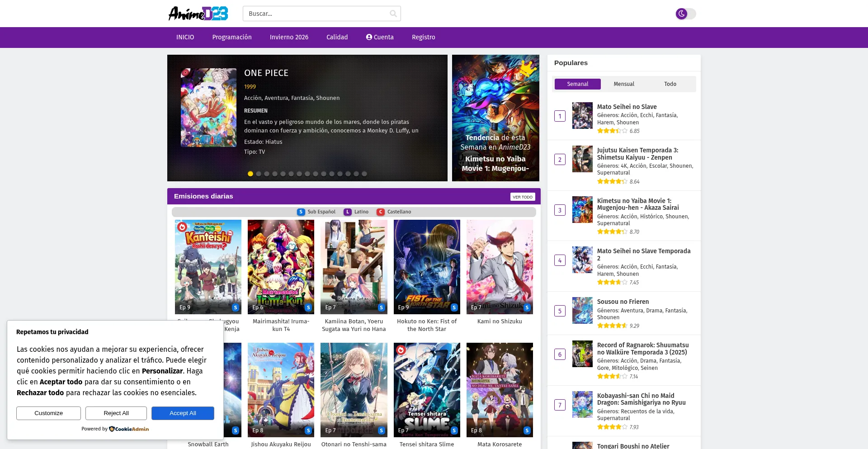Click the Sub Español S legend badge
Image resolution: width=868 pixels, height=449 pixels.
[x=301, y=212]
